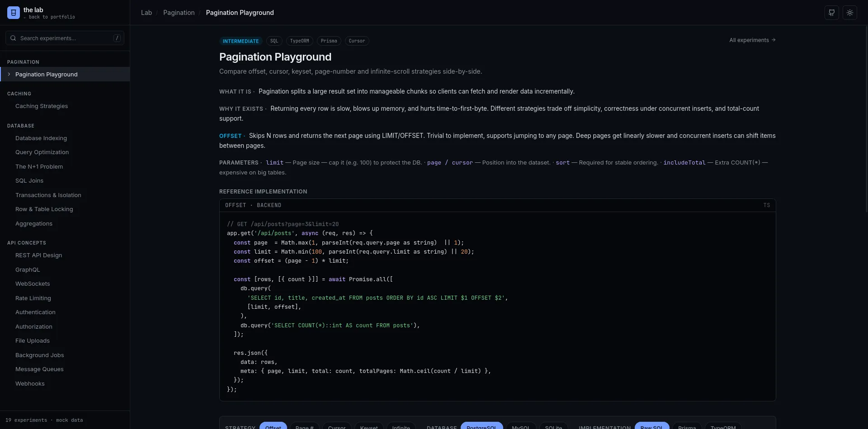Select TypeORM implementation pill
This screenshot has height=429, width=868.
723,426
